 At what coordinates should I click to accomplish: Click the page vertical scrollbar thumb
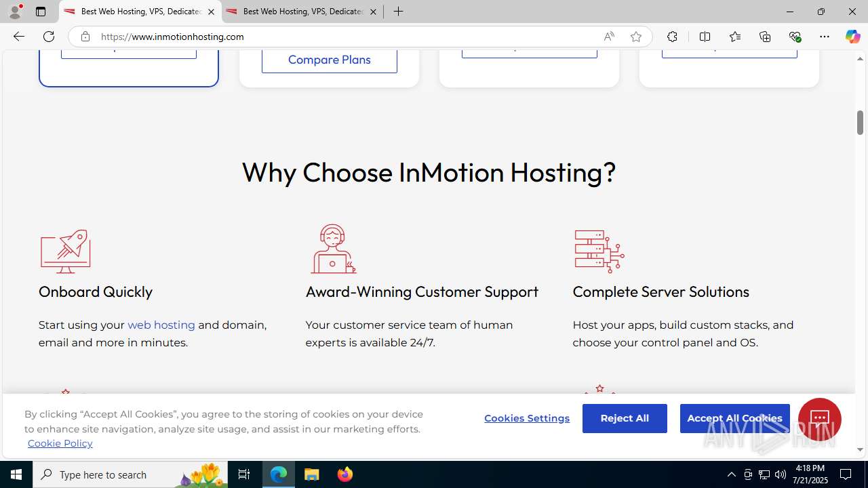tap(860, 122)
